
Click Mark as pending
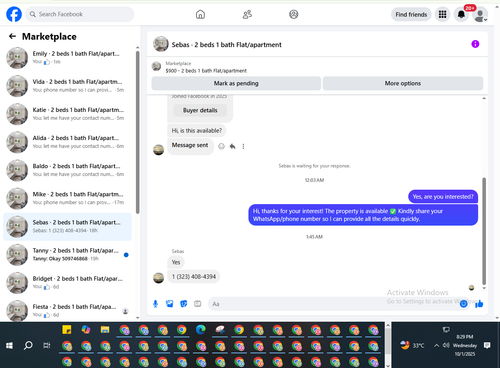tap(236, 83)
